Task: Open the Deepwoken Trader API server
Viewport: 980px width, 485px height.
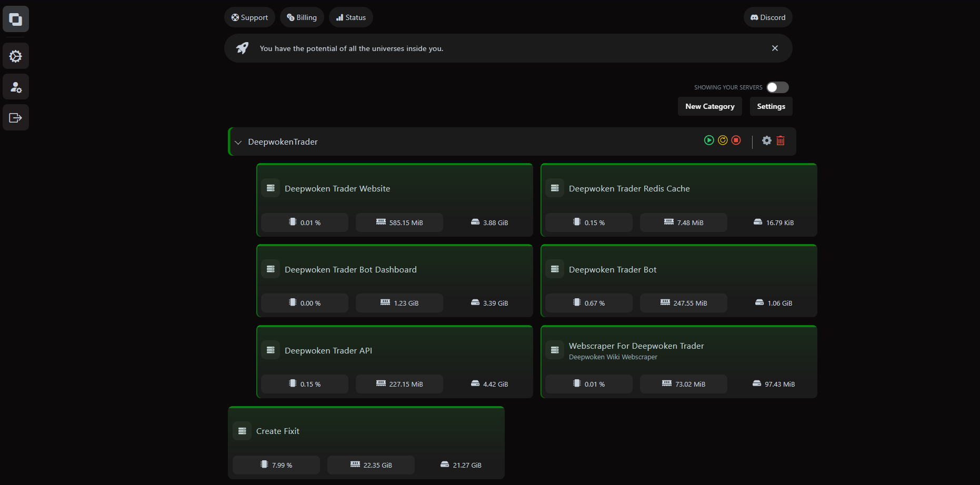Action: pyautogui.click(x=395, y=362)
